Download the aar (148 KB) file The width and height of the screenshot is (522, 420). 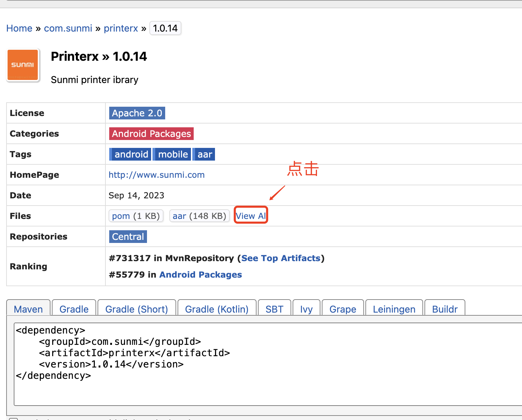(x=200, y=216)
